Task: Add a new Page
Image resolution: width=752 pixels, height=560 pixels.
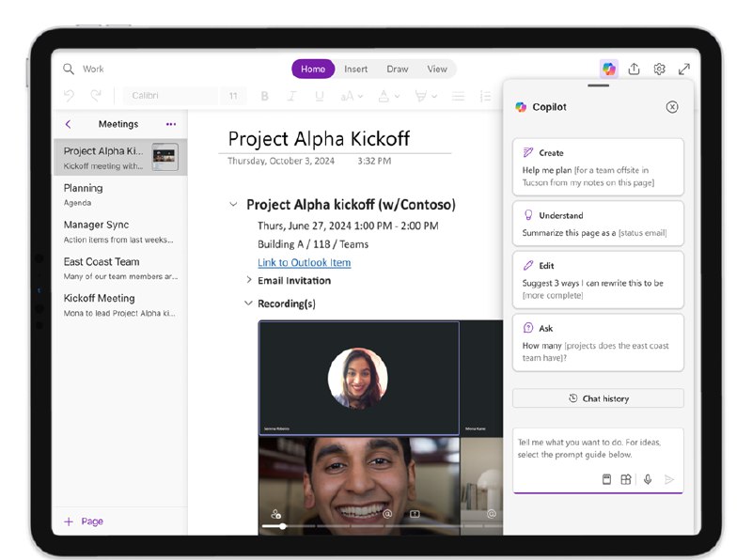Action: [84, 521]
